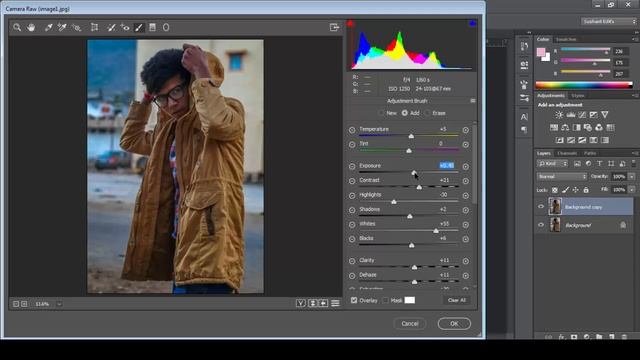The height and width of the screenshot is (360, 640).
Task: Decrease Highlights with the minus button
Action: tap(352, 196)
